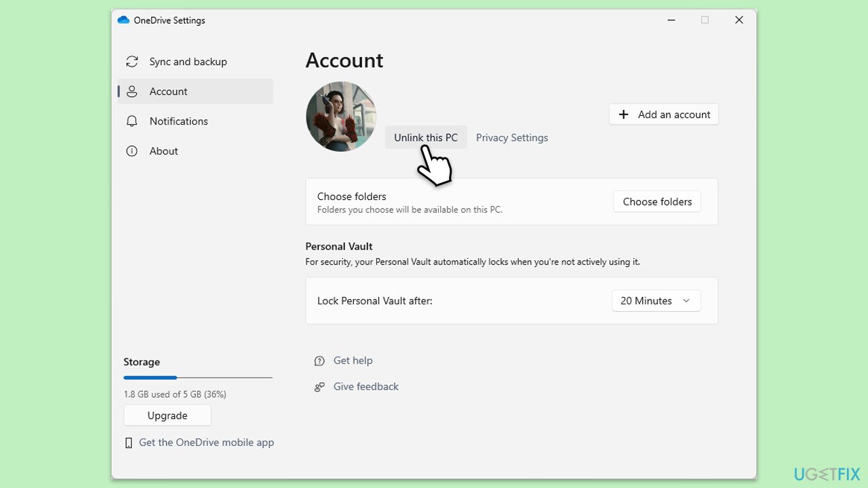Click the Notifications bell icon
868x488 pixels.
[x=132, y=121]
